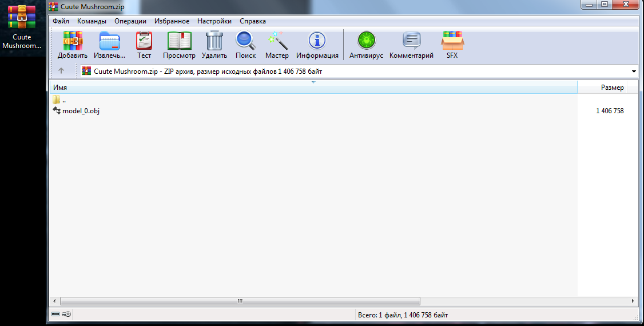Screen dimensions: 644x326
Task: Open the Комментарий comment icon
Action: (412, 41)
